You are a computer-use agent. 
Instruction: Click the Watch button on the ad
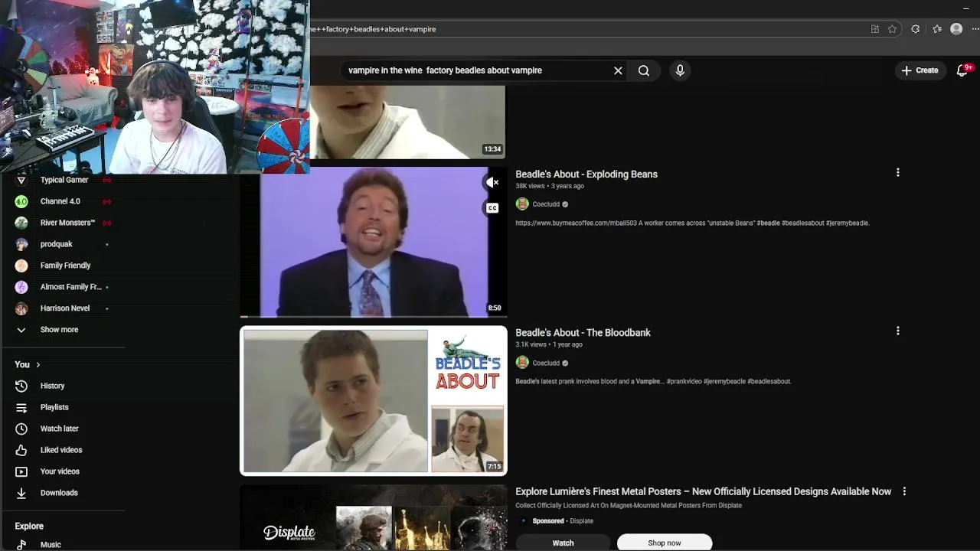pyautogui.click(x=563, y=543)
